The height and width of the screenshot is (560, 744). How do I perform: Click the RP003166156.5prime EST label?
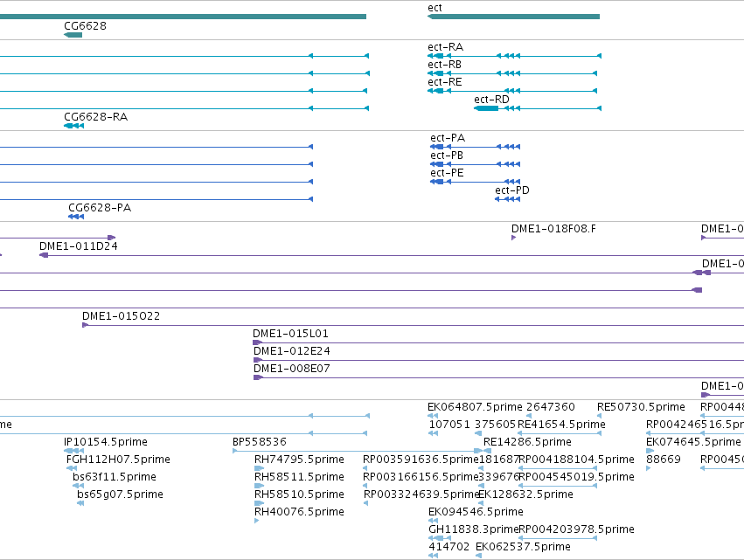[x=421, y=477]
